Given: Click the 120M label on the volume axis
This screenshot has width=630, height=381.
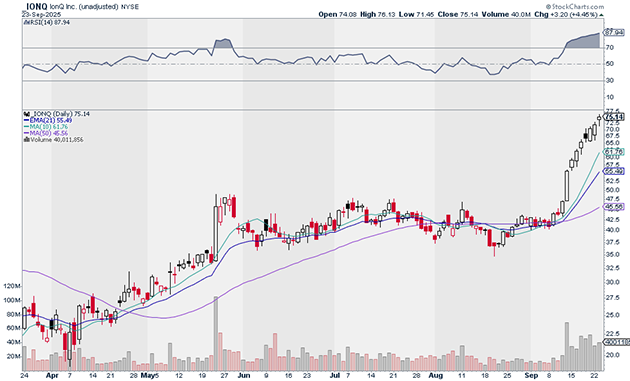Looking at the screenshot, I should click(x=11, y=286).
